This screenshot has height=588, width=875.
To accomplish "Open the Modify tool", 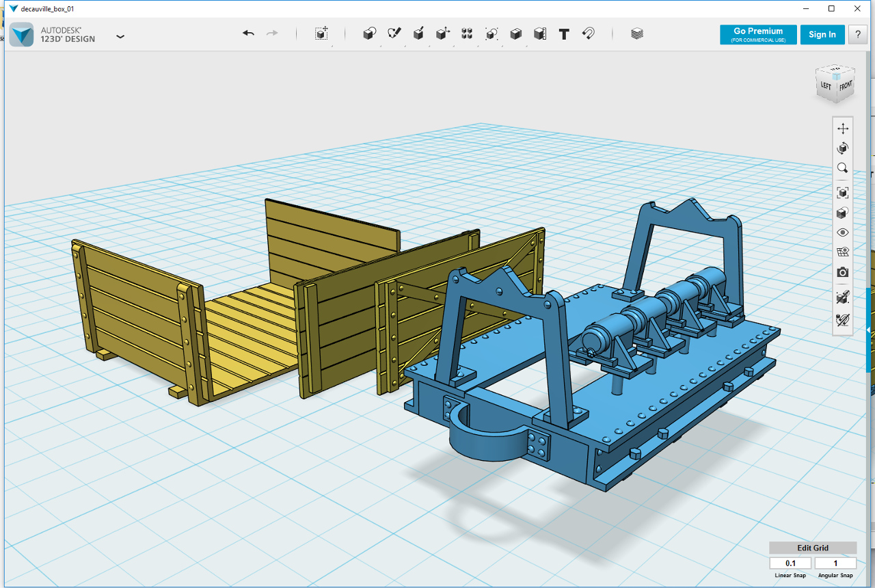I will (x=443, y=34).
